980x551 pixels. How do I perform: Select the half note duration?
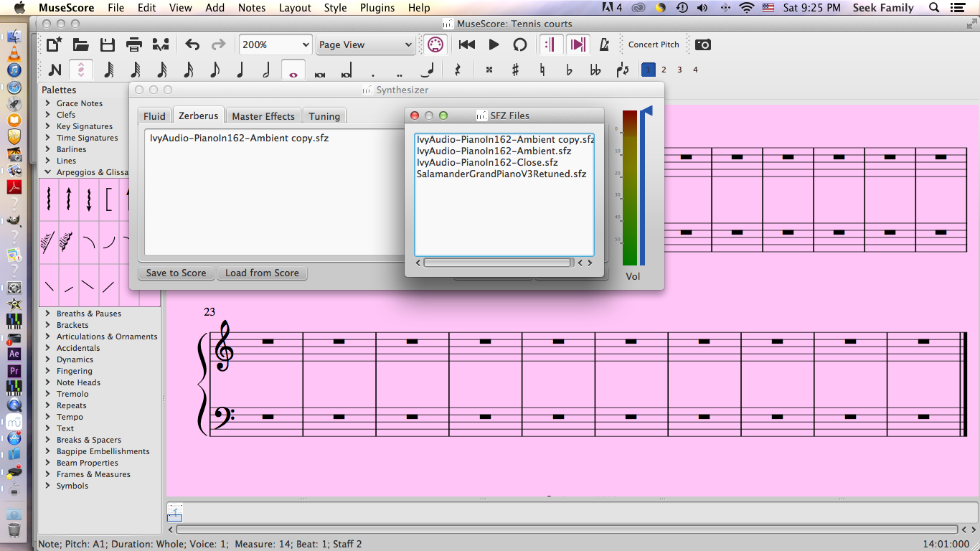(266, 70)
